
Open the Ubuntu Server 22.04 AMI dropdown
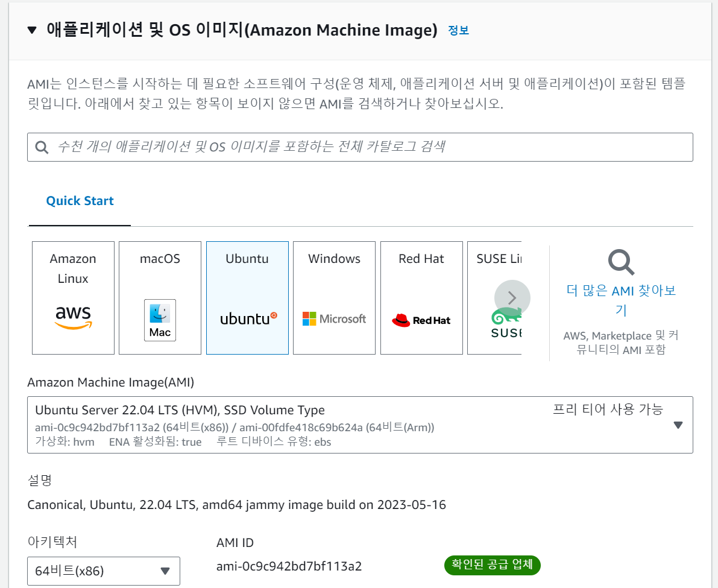point(360,425)
